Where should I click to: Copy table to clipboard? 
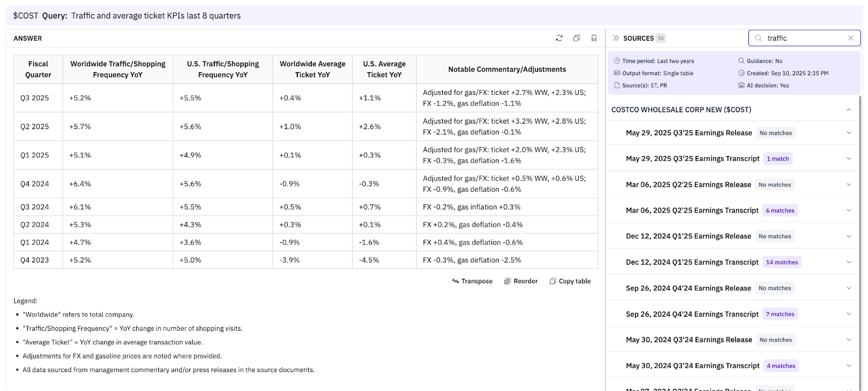coord(570,281)
